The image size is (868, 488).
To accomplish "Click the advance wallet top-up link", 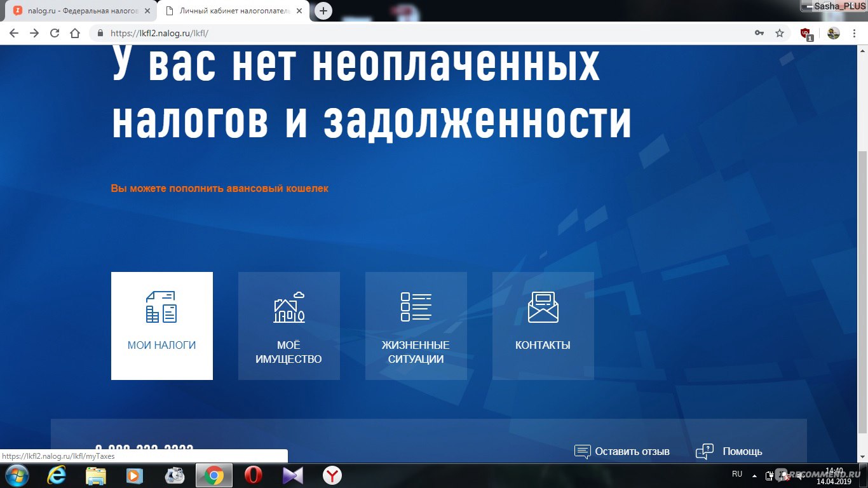I will pos(220,188).
